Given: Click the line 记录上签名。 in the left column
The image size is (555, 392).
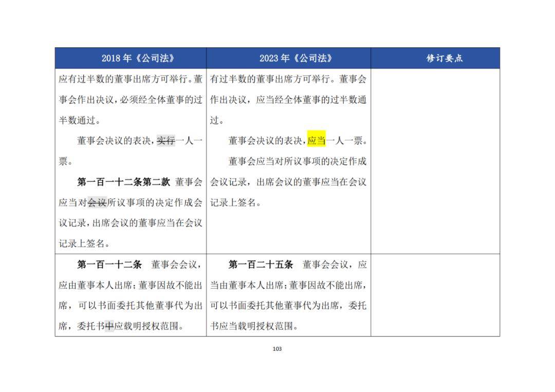Looking at the screenshot, I should pyautogui.click(x=84, y=244).
